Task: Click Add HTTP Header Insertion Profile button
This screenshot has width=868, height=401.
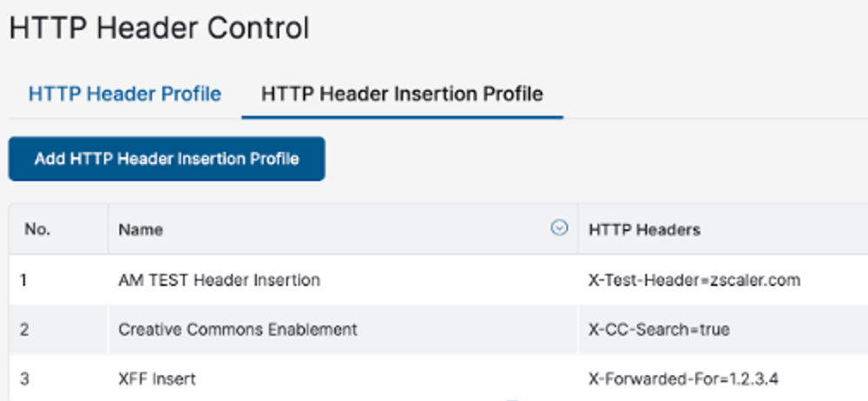Action: coord(167,159)
